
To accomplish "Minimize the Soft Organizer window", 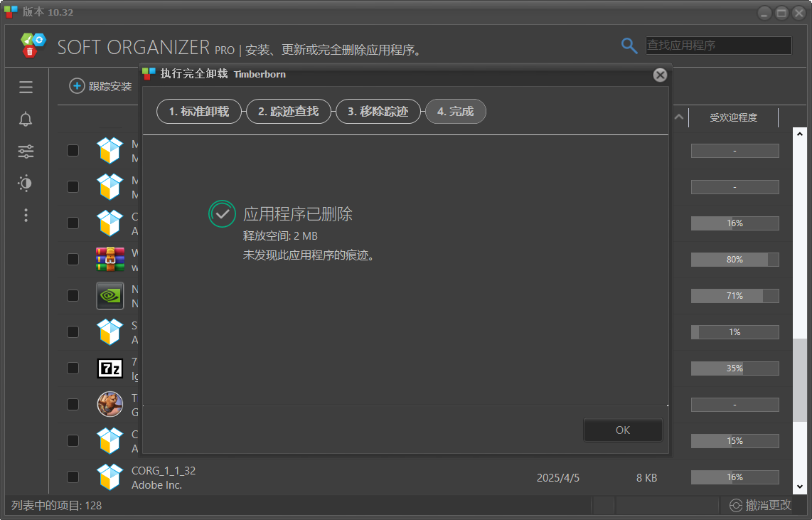I will pos(764,13).
